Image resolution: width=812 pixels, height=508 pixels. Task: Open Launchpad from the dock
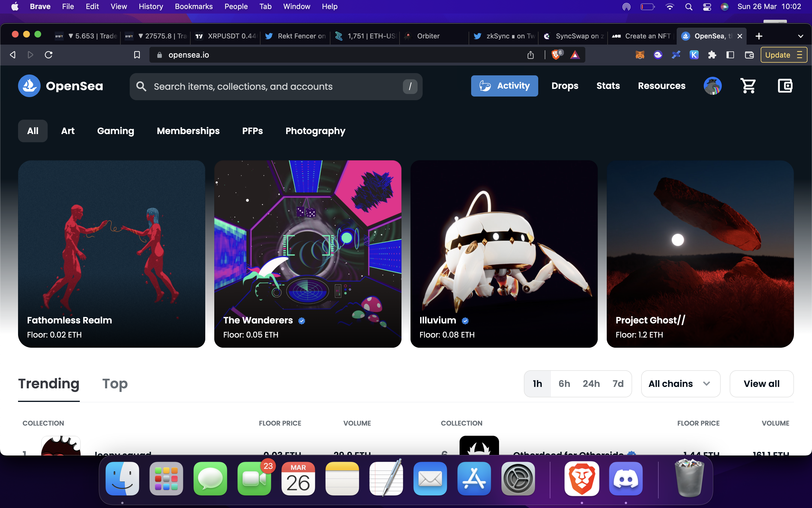(x=166, y=478)
